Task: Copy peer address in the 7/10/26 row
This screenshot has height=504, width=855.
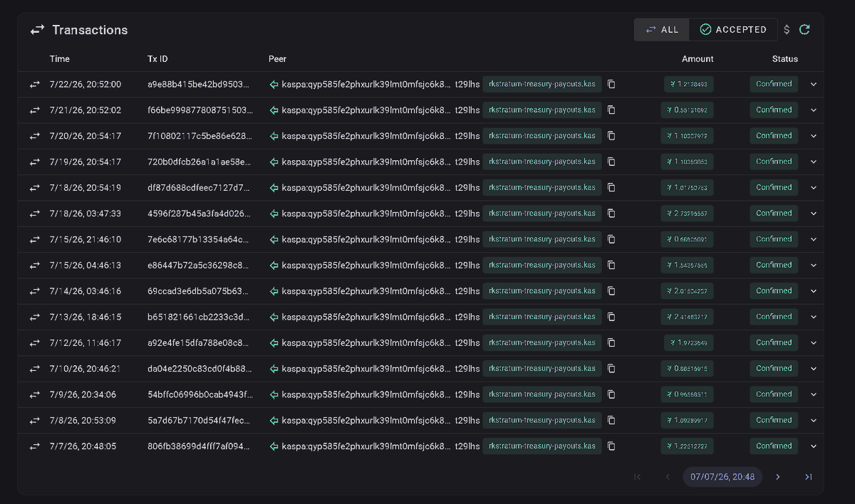Action: (x=611, y=369)
